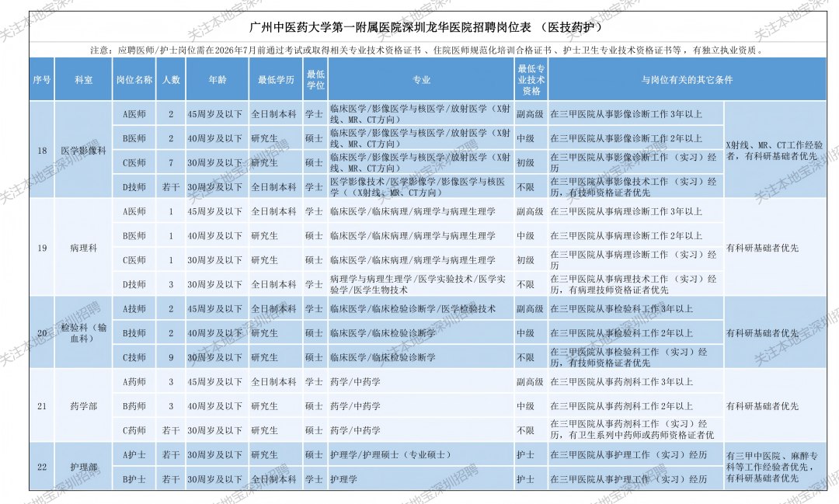Image resolution: width=839 pixels, height=504 pixels.
Task: Select the A护士 position cell
Action: tap(134, 455)
